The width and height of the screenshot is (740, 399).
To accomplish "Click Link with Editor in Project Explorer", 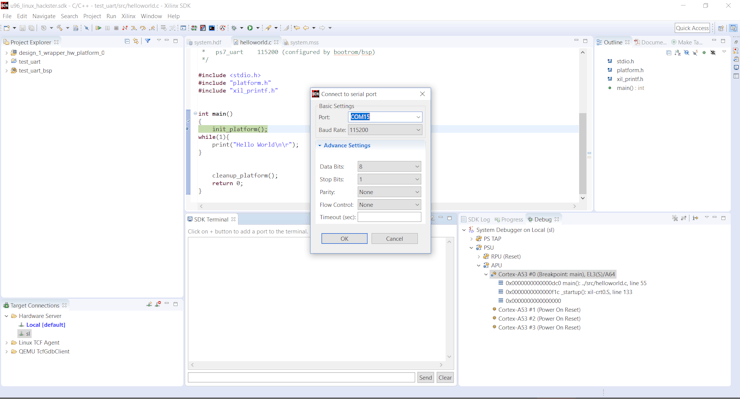I will [136, 41].
